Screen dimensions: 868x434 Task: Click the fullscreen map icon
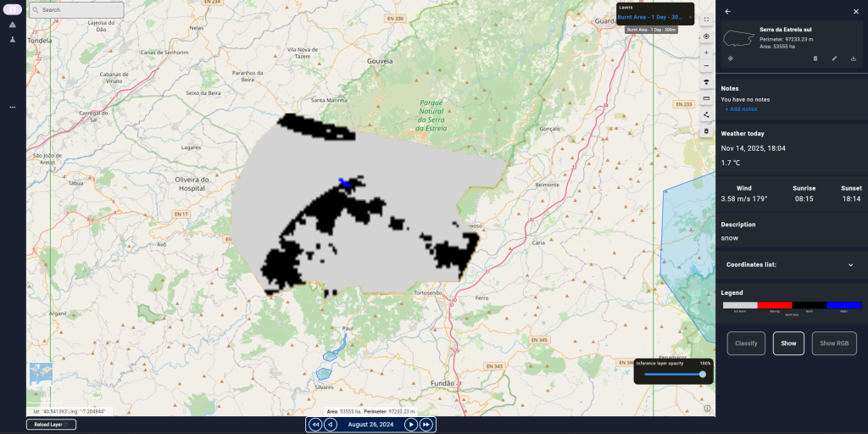pos(706,19)
